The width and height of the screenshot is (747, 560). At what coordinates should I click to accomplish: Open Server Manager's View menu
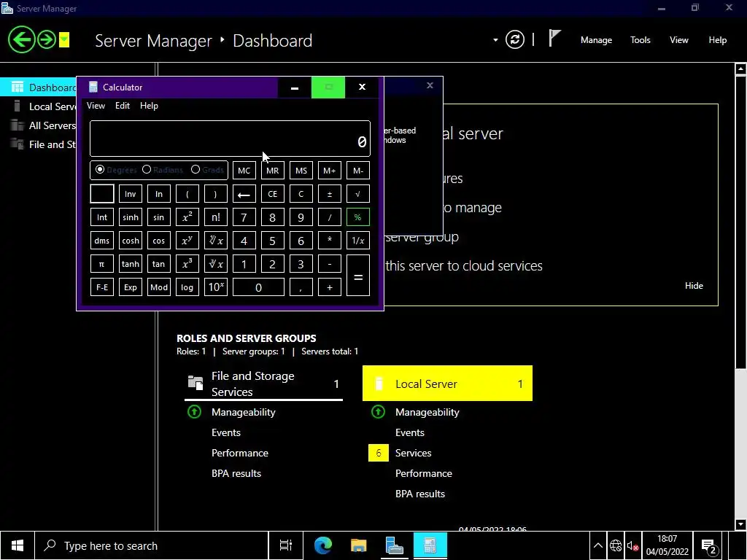pyautogui.click(x=679, y=40)
